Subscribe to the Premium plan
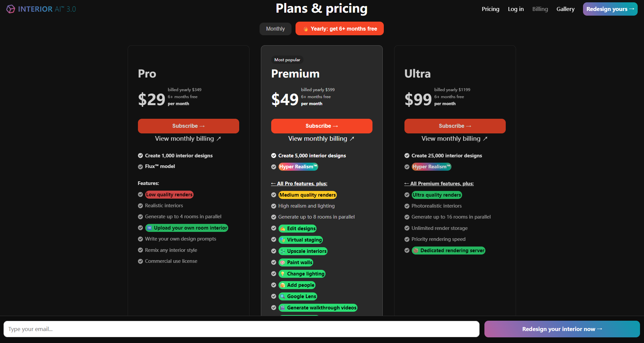Image resolution: width=644 pixels, height=343 pixels. click(322, 126)
